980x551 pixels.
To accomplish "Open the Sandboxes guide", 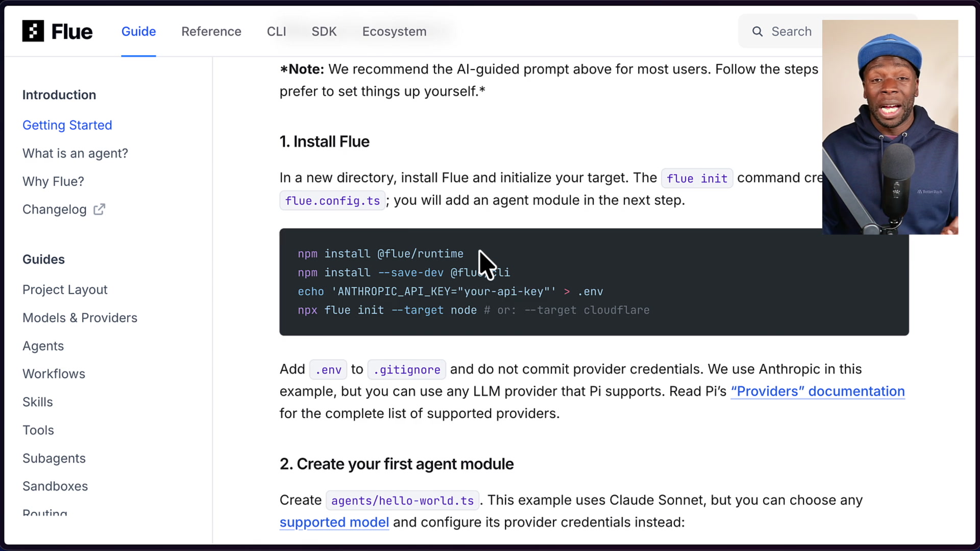I will (x=55, y=486).
